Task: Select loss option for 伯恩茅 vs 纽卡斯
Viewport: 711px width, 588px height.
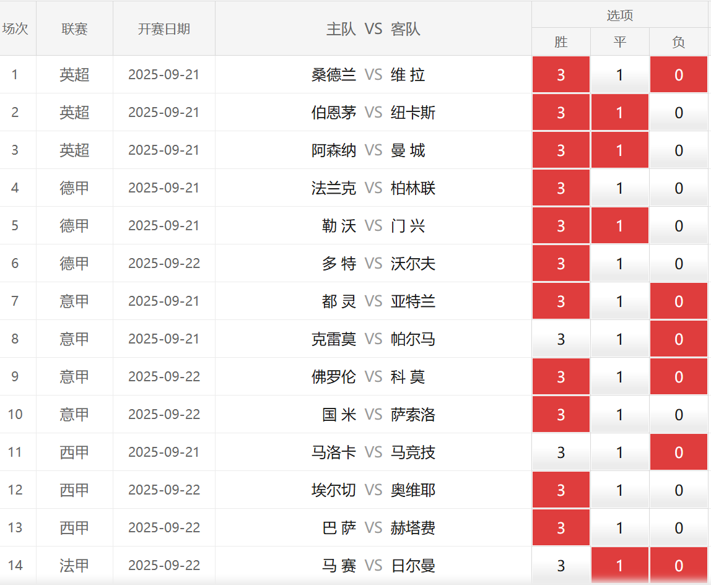Action: (x=678, y=113)
